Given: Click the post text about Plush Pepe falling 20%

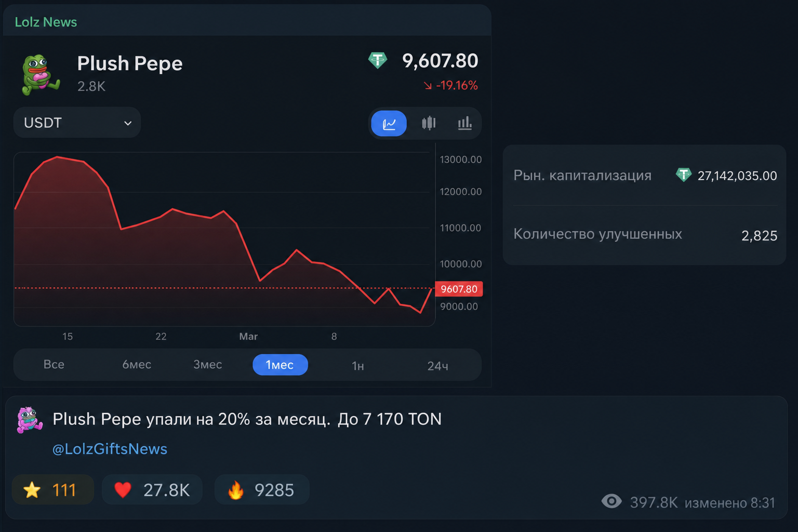Looking at the screenshot, I should 247,419.
